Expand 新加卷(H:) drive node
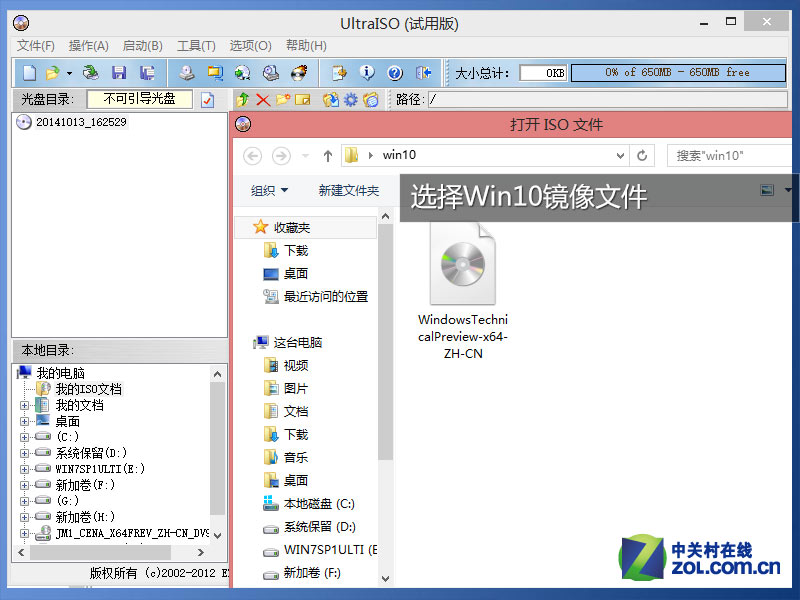Screen dimensions: 800x600 (x=24, y=517)
